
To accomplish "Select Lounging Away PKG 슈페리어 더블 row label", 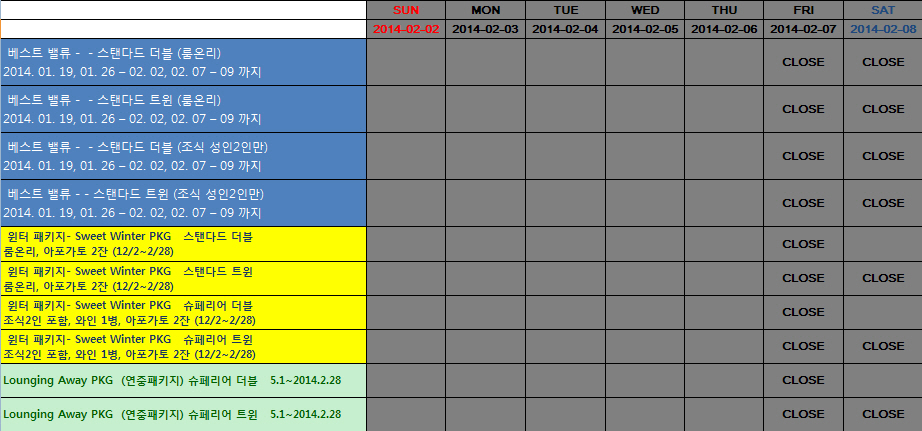I will click(x=183, y=380).
